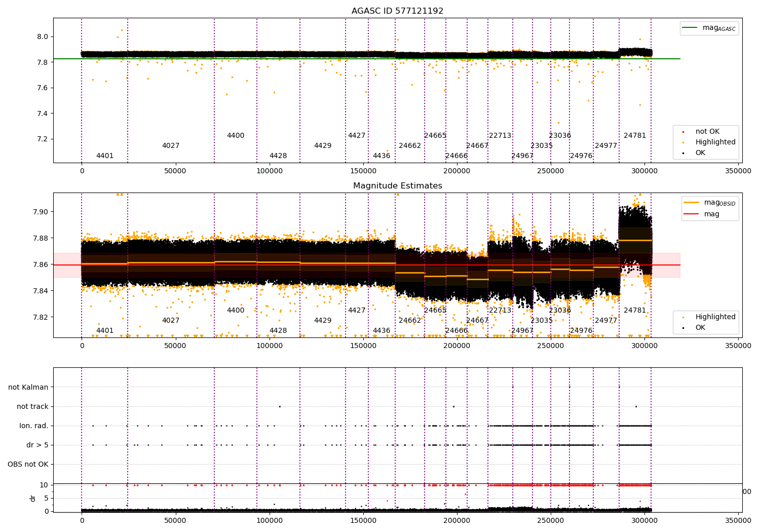Click the 'dr' y-axis label

click(x=33, y=498)
